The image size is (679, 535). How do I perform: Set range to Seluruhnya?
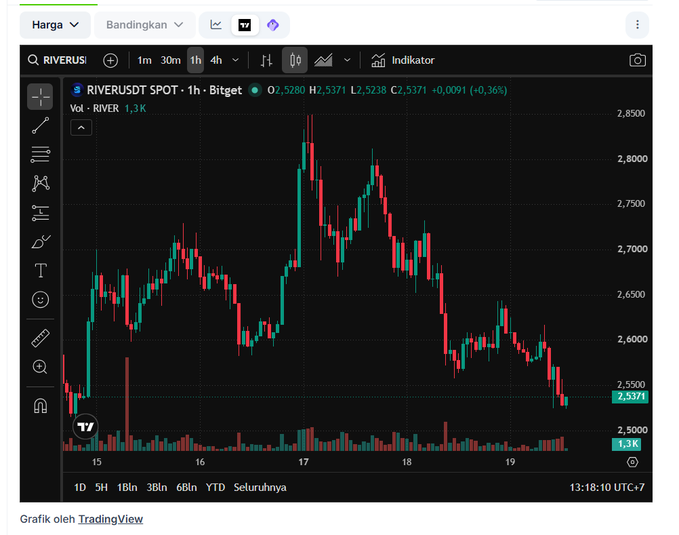(x=260, y=487)
